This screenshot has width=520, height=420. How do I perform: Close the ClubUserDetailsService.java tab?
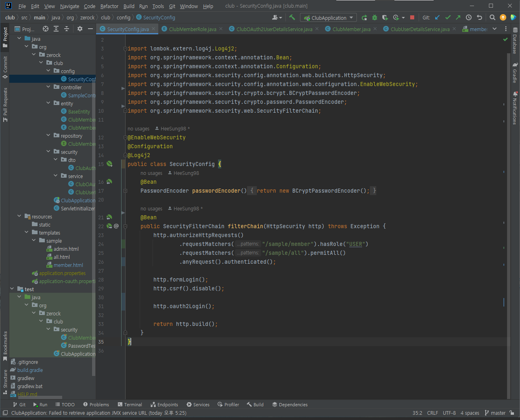(454, 29)
